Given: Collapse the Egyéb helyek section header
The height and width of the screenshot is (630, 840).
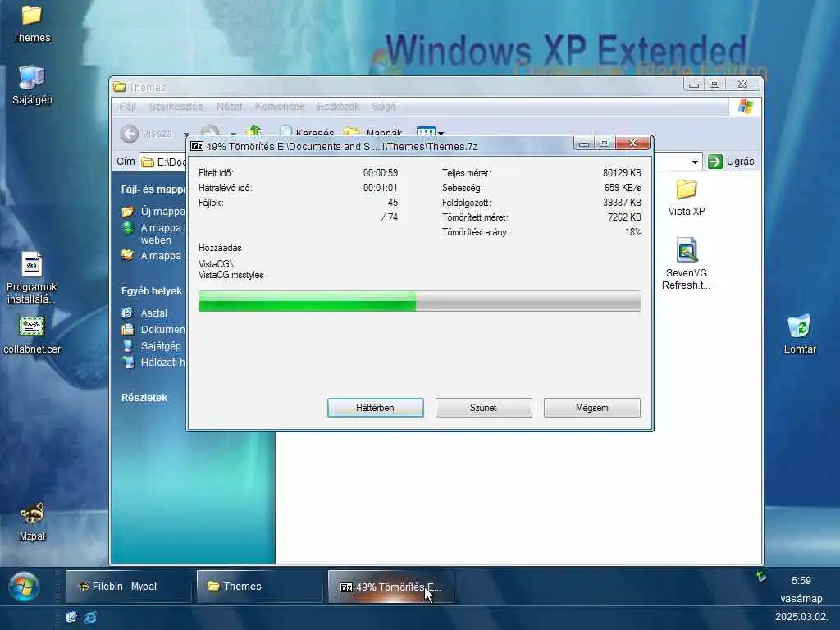Looking at the screenshot, I should [152, 291].
